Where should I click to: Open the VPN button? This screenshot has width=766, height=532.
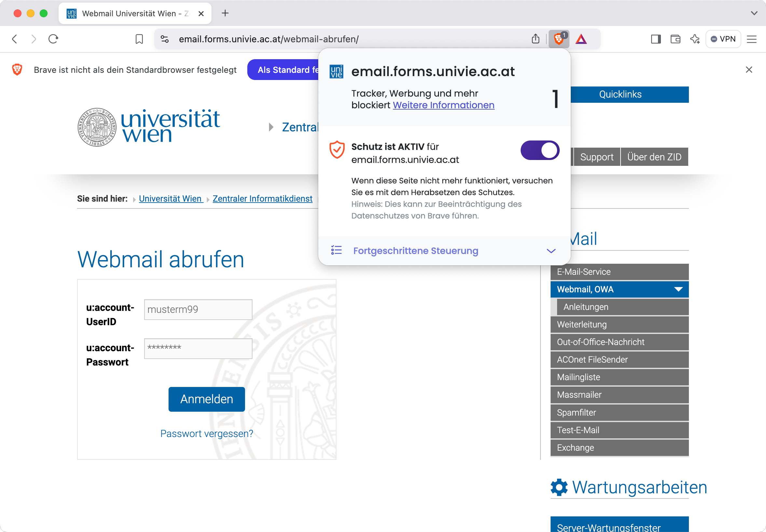[723, 39]
